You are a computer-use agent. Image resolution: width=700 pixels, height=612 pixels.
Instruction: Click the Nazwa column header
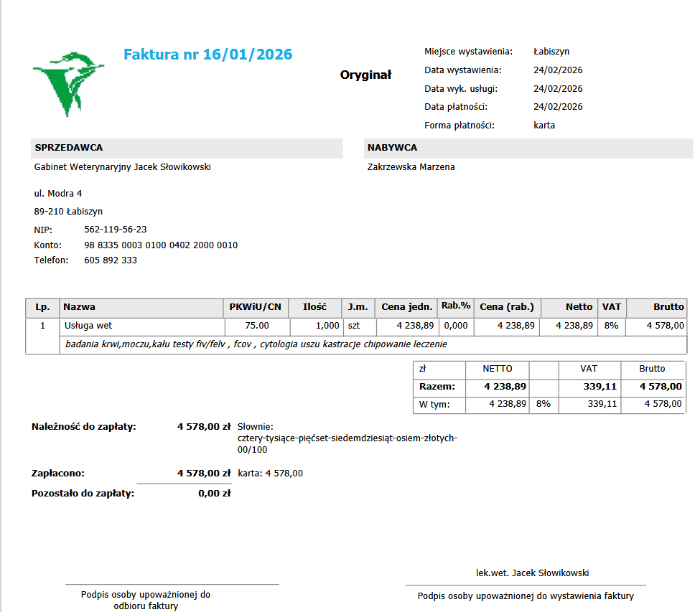click(x=141, y=307)
